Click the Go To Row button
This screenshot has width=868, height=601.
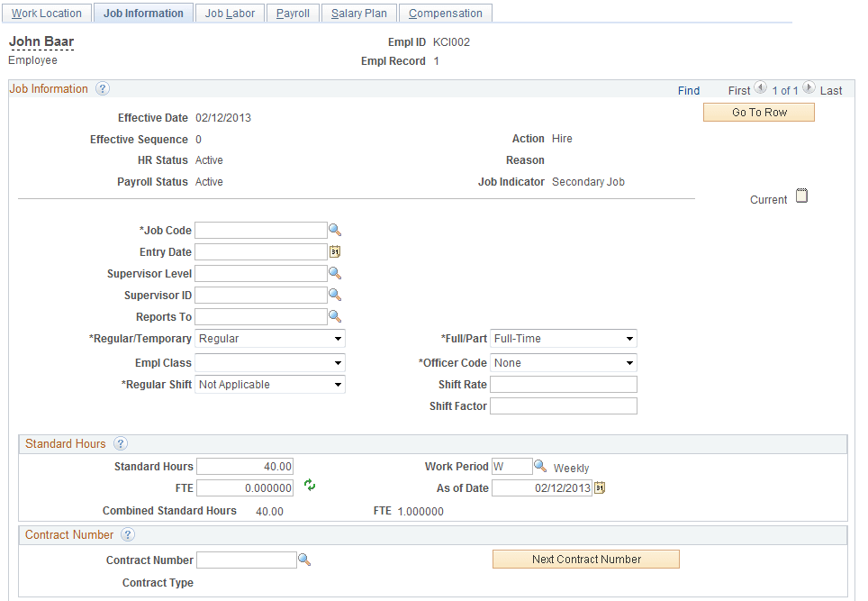759,113
